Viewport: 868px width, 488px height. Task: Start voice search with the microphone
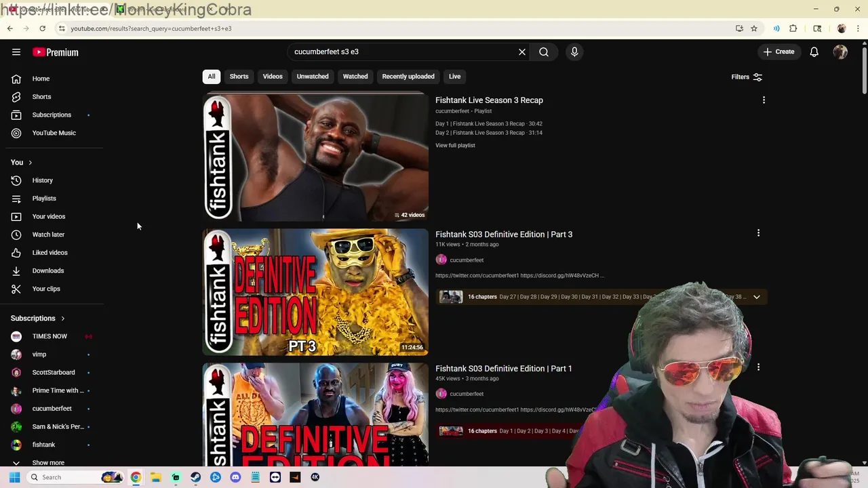[574, 52]
